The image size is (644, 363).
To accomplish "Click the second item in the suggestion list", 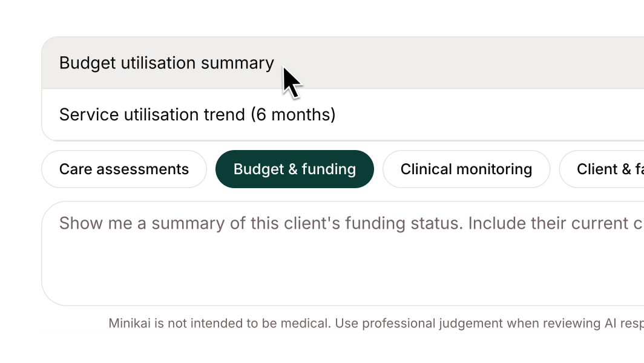I will point(197,115).
